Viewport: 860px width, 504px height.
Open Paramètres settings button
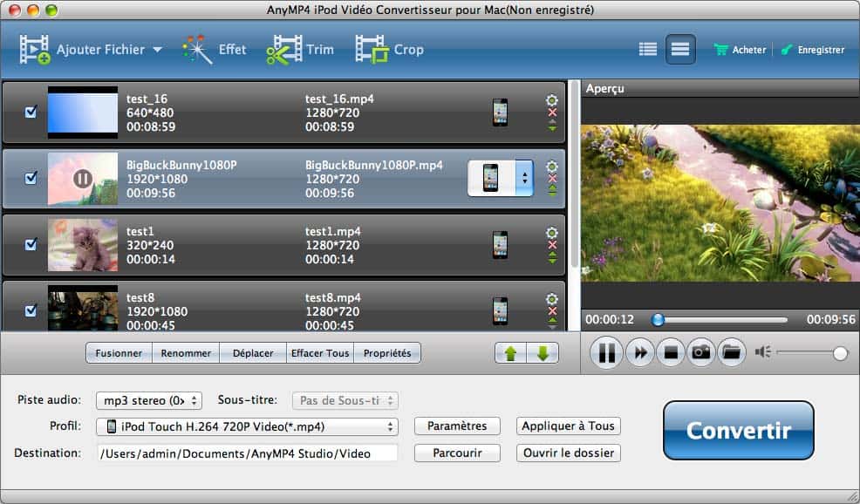point(457,426)
